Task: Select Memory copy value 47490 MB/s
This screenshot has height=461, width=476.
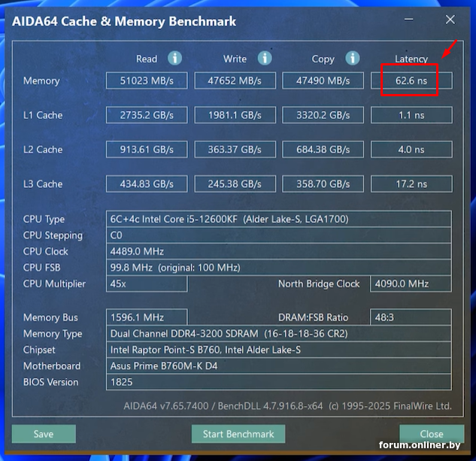Action: click(x=323, y=80)
